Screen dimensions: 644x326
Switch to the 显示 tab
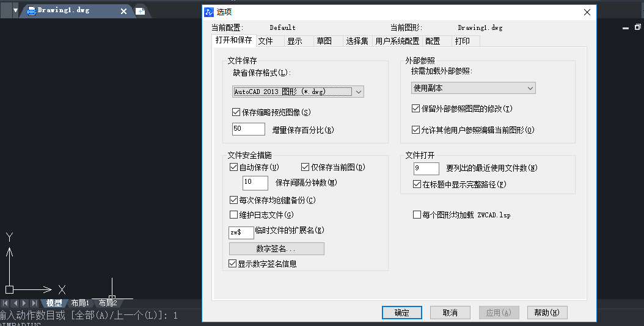pos(295,41)
